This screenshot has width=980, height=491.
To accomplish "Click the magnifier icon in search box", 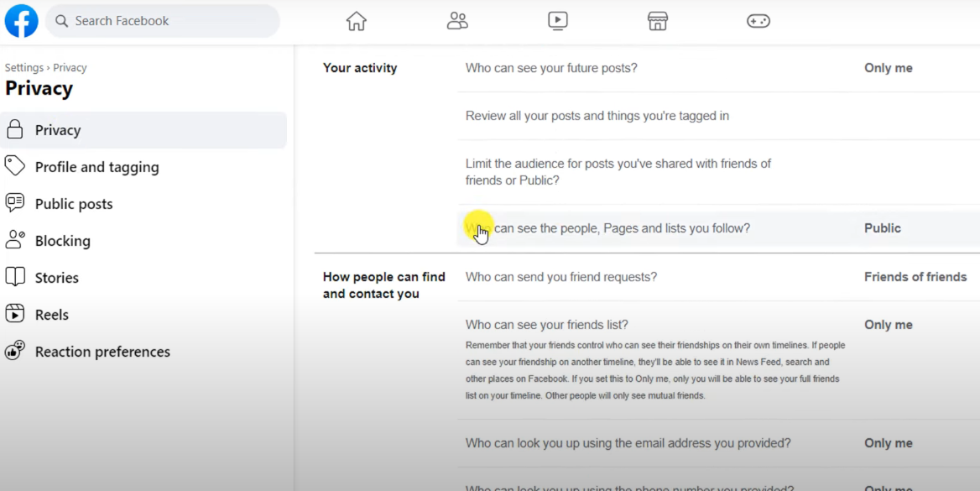I will pyautogui.click(x=62, y=21).
